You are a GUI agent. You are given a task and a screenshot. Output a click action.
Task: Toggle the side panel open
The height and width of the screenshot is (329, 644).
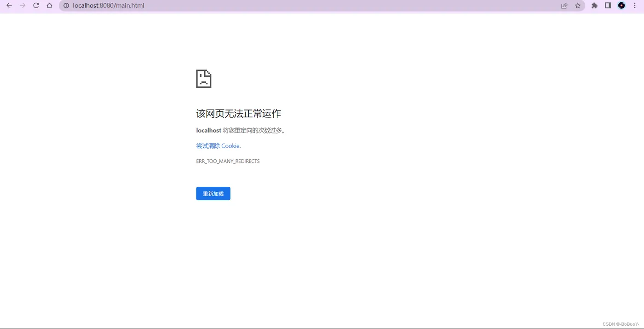608,6
